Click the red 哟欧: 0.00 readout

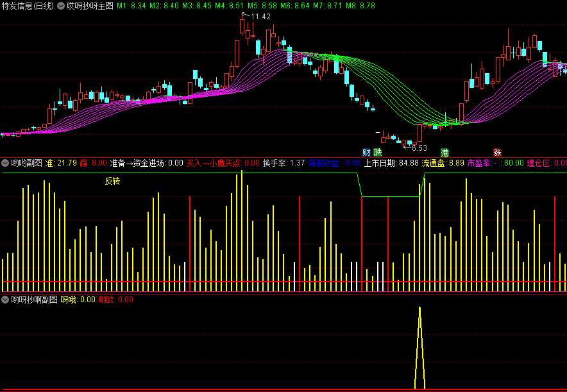[115, 300]
